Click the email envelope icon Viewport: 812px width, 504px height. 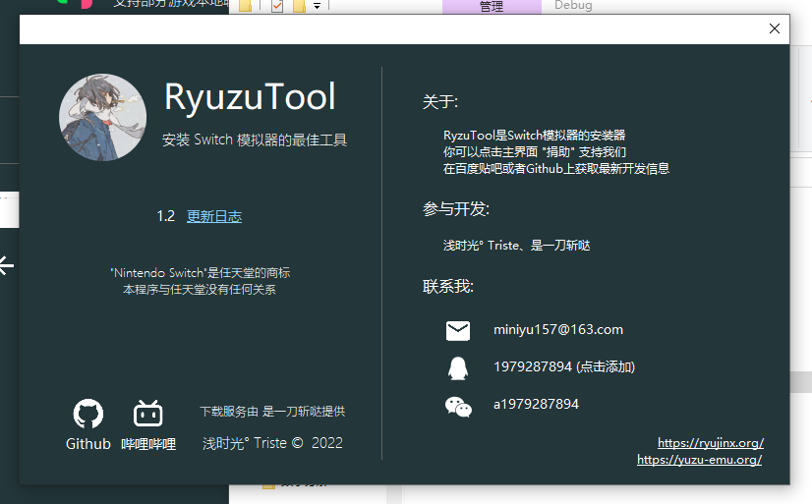coord(458,330)
